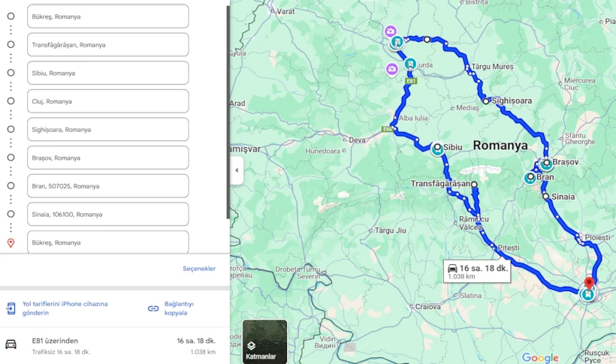The width and height of the screenshot is (616, 364).
Task: Send directions to iPhone via Yol tariflerini link
Action: point(65,308)
